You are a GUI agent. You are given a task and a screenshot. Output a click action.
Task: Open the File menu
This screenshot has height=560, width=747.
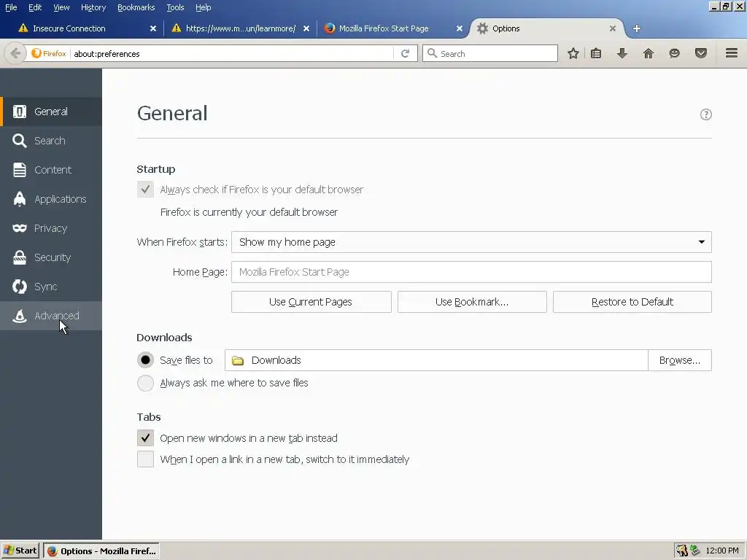click(11, 7)
